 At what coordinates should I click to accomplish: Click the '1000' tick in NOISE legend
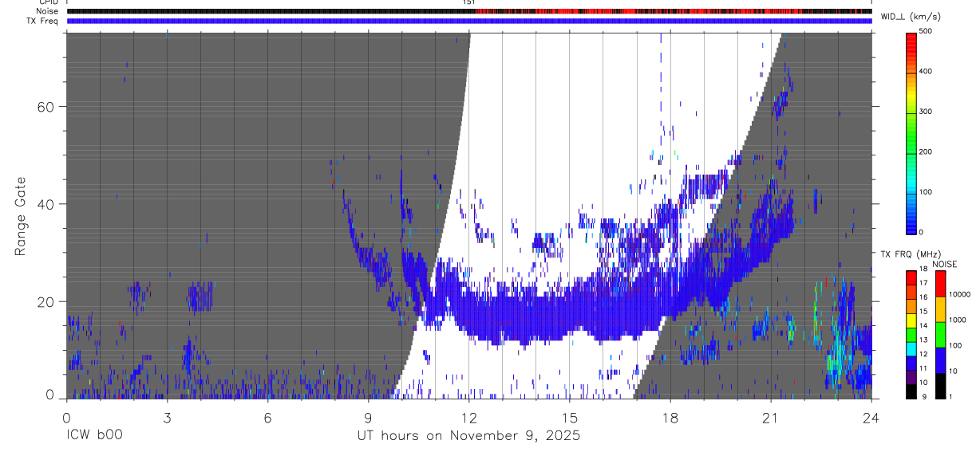(957, 320)
